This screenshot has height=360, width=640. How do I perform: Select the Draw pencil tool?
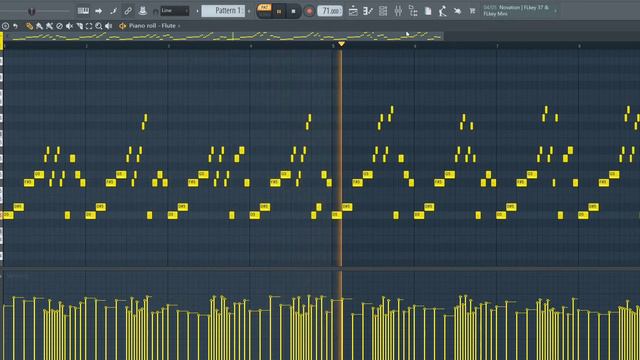(x=29, y=26)
